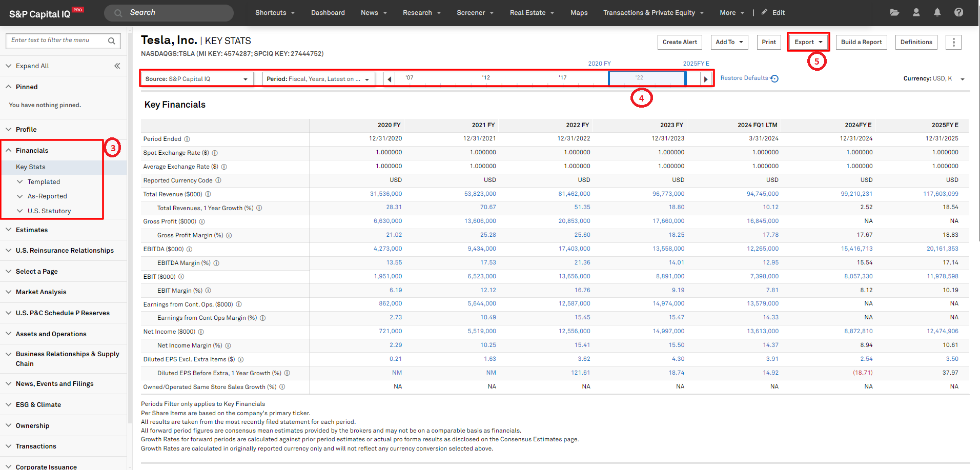Shift timeline right with arrow
Image resolution: width=980 pixels, height=470 pixels.
point(706,79)
